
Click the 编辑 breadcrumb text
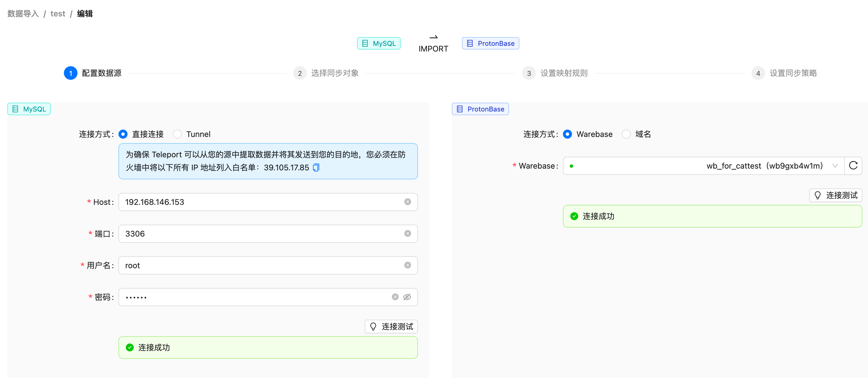click(85, 14)
